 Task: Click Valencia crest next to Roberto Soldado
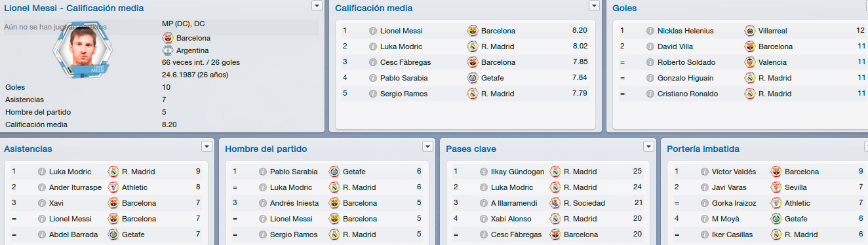tap(749, 62)
